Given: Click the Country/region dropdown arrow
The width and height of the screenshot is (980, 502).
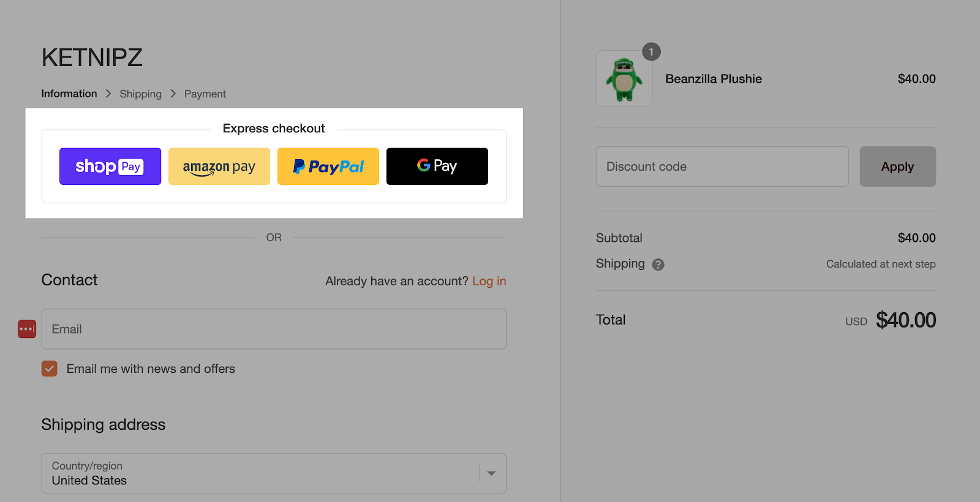Looking at the screenshot, I should [x=490, y=473].
